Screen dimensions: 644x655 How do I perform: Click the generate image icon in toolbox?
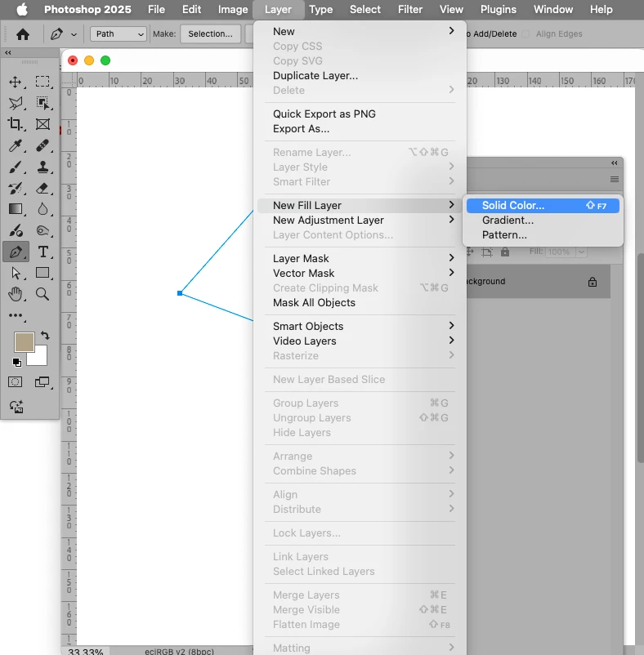[16, 407]
